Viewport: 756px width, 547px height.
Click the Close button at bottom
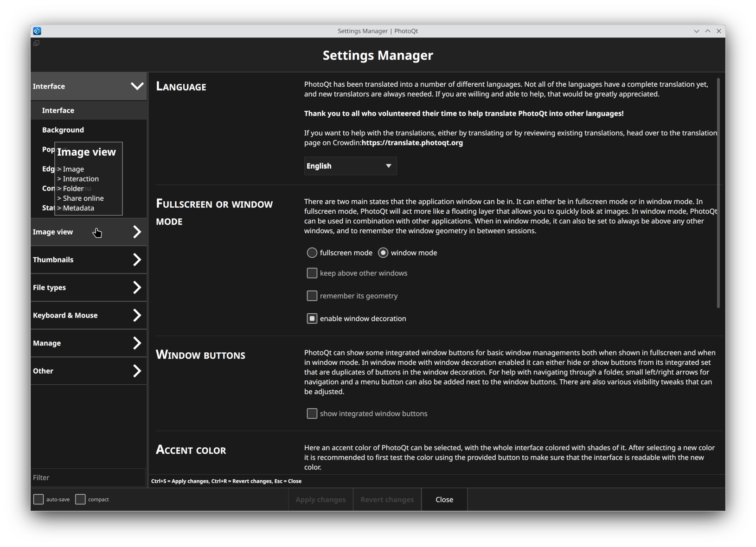point(444,499)
